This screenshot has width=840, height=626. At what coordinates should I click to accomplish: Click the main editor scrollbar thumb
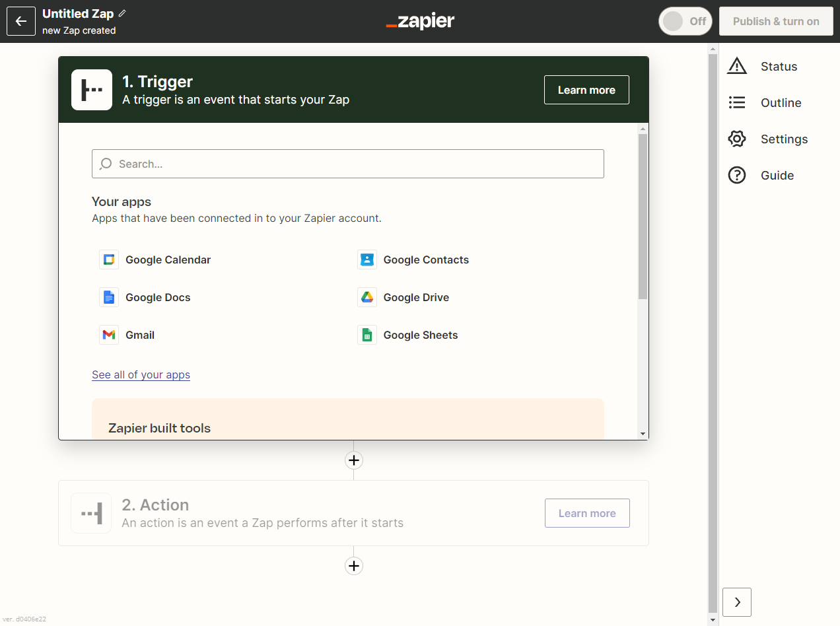(x=712, y=333)
